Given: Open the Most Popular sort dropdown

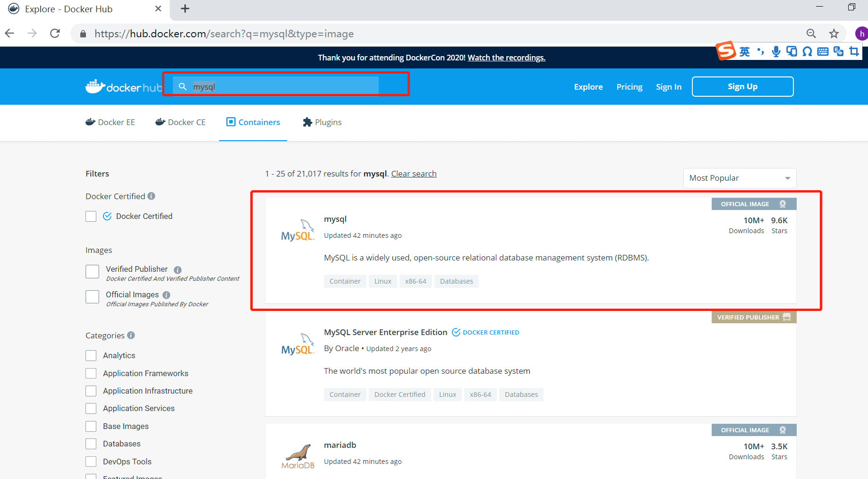Looking at the screenshot, I should point(740,178).
